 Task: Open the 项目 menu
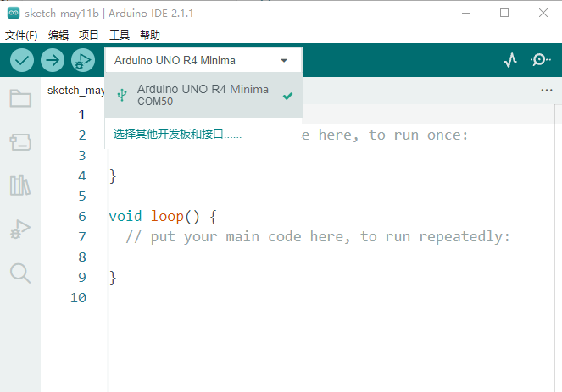(x=88, y=35)
